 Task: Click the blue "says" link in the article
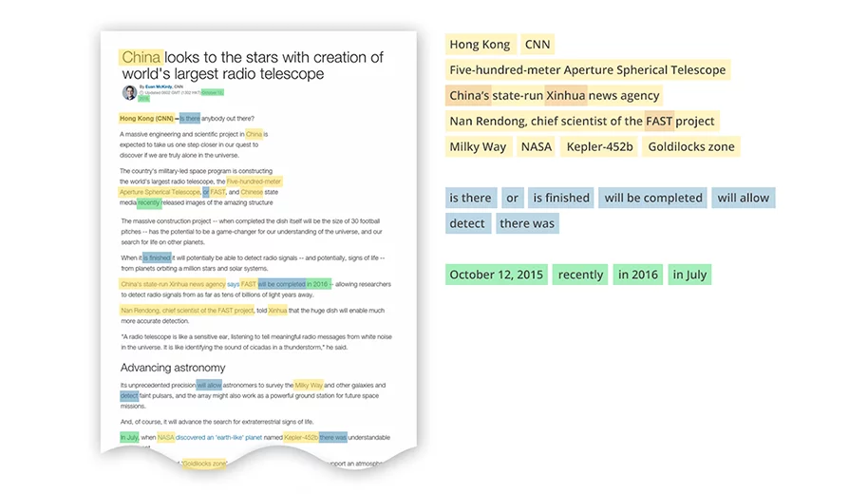233,284
